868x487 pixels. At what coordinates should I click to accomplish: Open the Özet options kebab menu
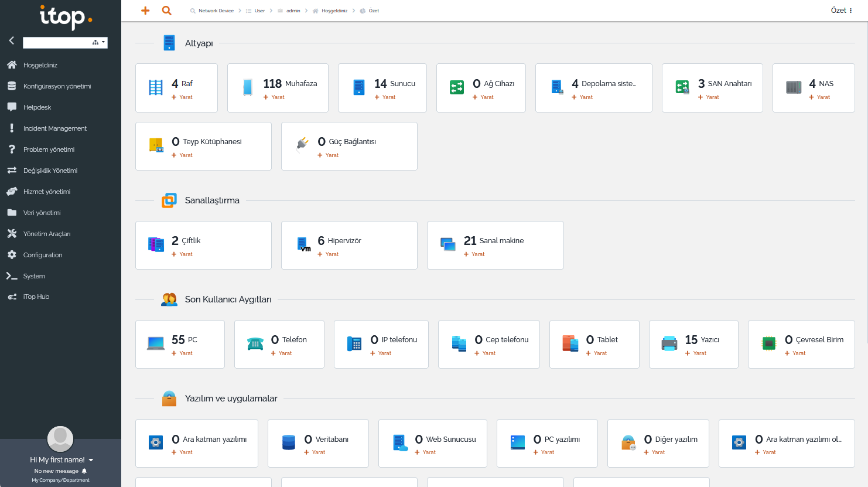(850, 11)
